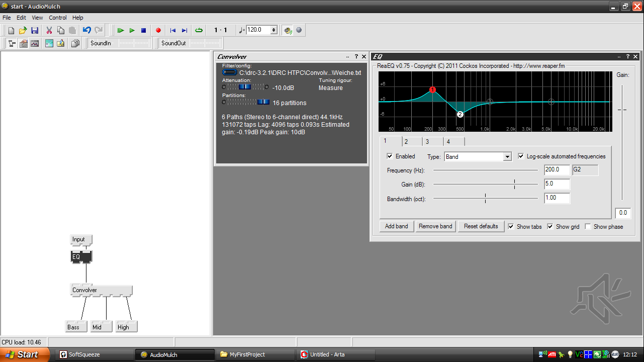Toggle the Show grid checkbox
The height and width of the screenshot is (362, 644).
coord(550,227)
